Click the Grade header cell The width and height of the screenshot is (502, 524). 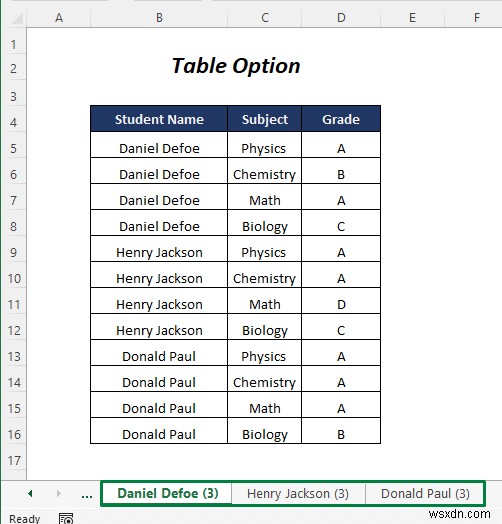341,119
